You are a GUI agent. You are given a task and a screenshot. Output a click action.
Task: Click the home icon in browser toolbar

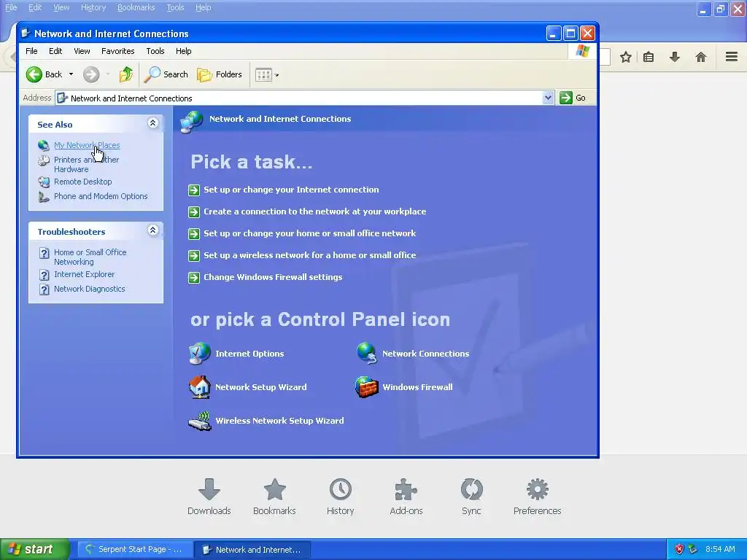click(x=701, y=57)
